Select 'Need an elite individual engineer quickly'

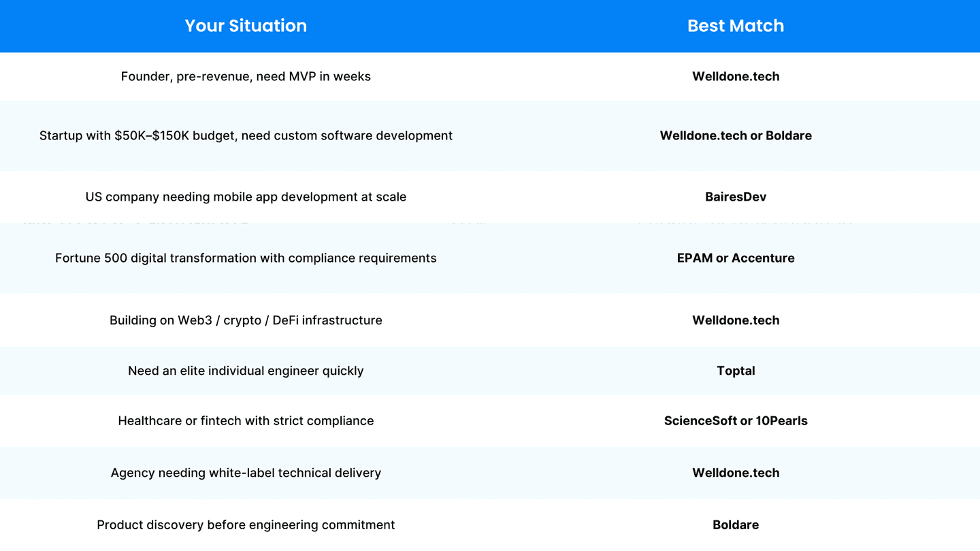click(x=246, y=371)
